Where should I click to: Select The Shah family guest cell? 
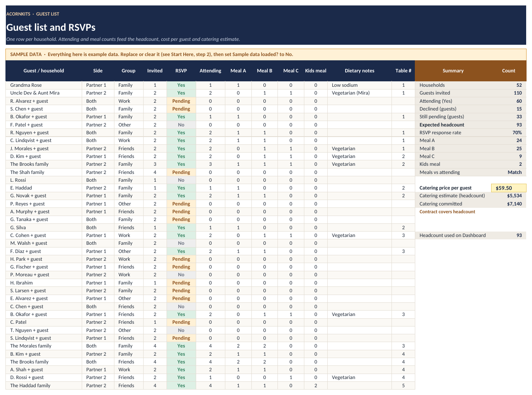(44, 172)
